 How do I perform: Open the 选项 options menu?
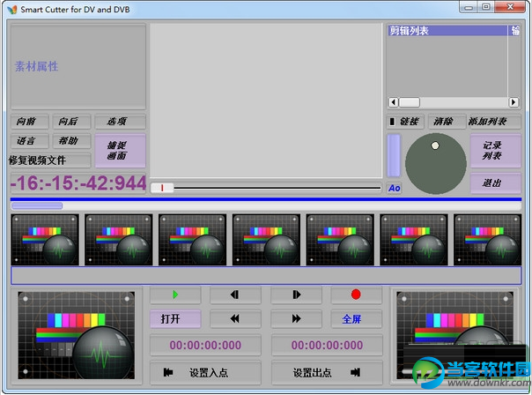point(118,122)
